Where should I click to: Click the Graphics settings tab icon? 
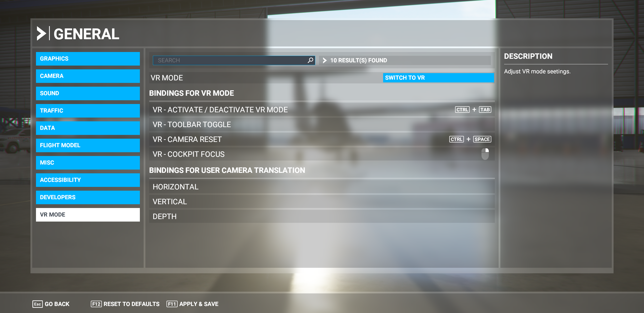(87, 58)
